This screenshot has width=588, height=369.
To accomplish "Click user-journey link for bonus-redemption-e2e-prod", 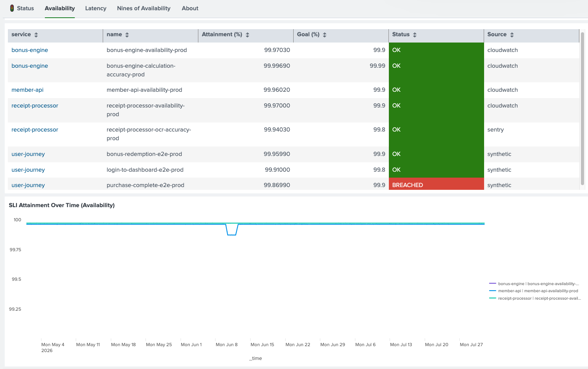I will pyautogui.click(x=28, y=154).
